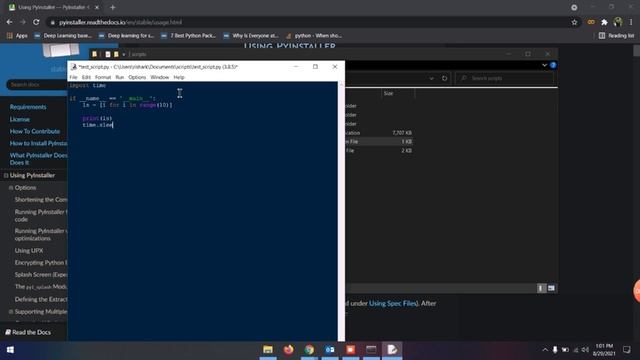Open a new Chrome tab
The height and width of the screenshot is (360, 640).
[x=113, y=7]
